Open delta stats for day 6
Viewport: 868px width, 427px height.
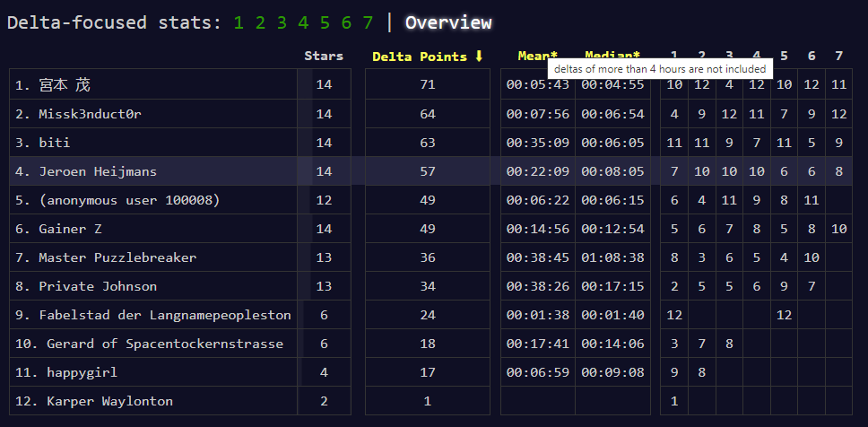tap(346, 22)
